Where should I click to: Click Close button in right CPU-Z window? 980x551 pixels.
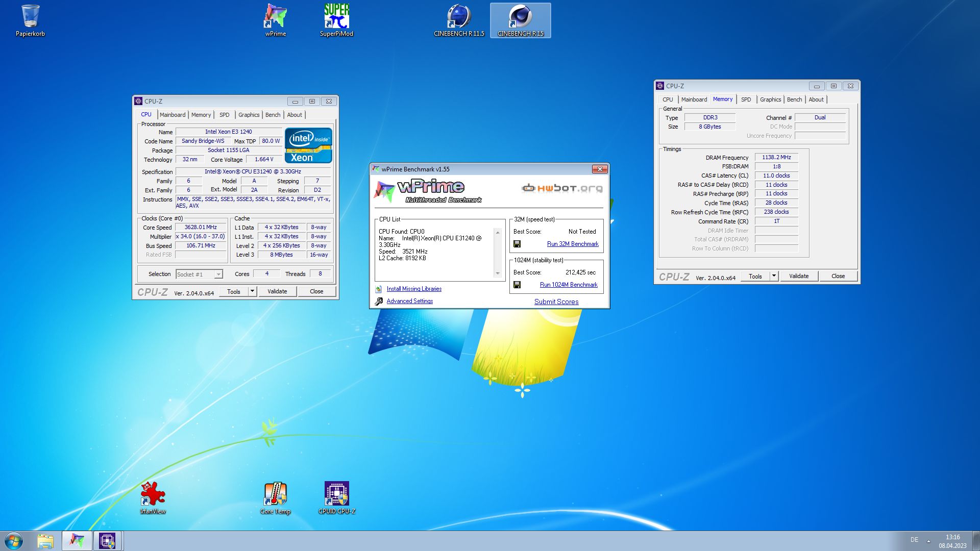click(838, 276)
